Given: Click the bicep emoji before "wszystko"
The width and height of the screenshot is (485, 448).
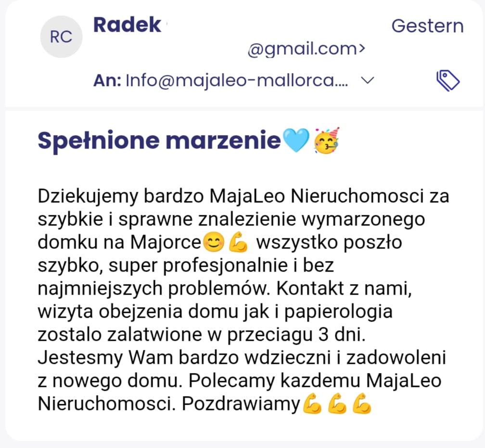Looking at the screenshot, I should (238, 243).
